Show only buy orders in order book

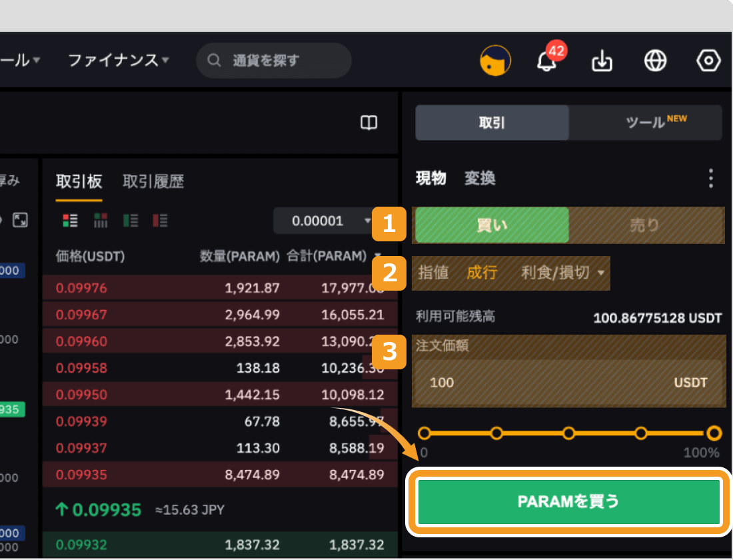tap(130, 220)
